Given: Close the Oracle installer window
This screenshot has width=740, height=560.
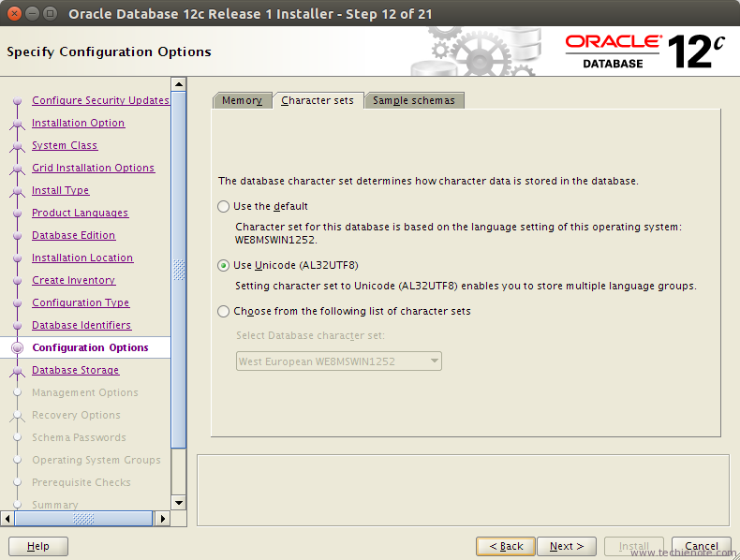Looking at the screenshot, I should (15, 13).
